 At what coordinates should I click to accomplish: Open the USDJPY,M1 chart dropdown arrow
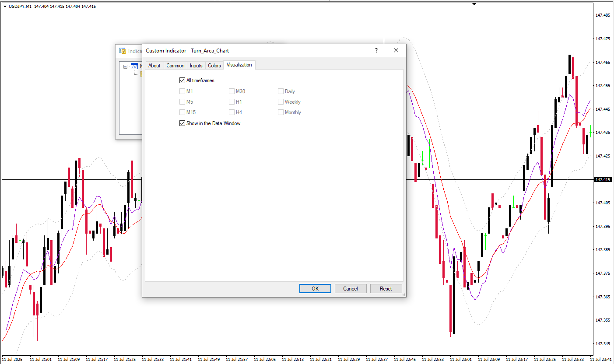coord(5,7)
